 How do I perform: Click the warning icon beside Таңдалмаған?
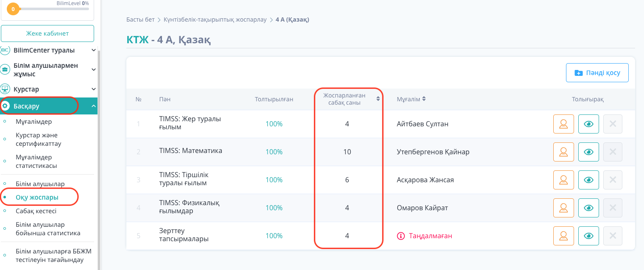(401, 236)
